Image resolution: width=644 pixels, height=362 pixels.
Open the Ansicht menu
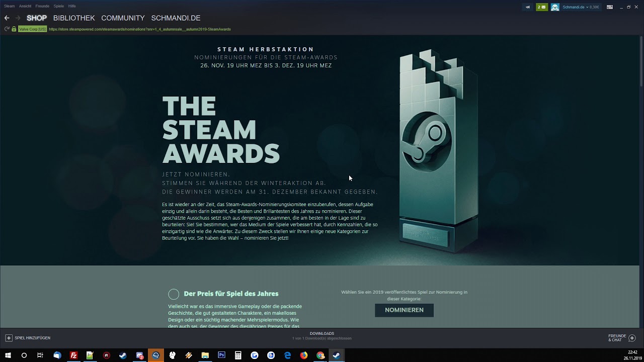pyautogui.click(x=25, y=6)
